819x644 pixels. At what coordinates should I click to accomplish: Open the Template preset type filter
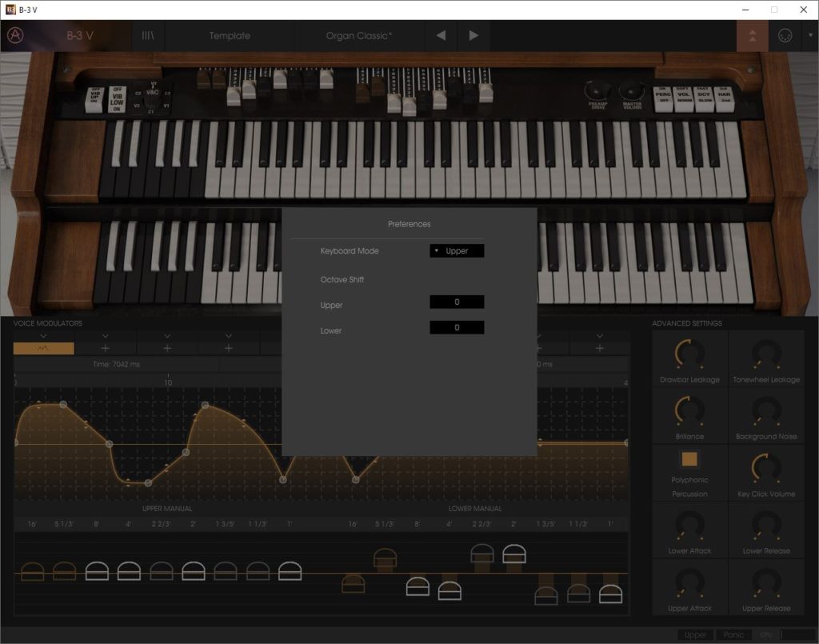coord(230,35)
